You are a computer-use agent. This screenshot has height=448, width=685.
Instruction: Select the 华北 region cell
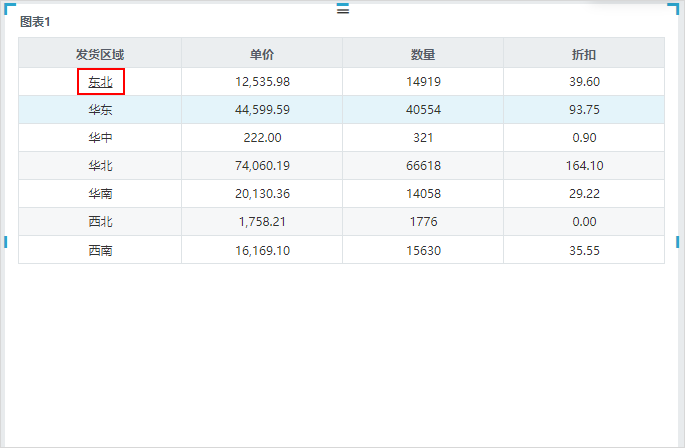(x=100, y=166)
